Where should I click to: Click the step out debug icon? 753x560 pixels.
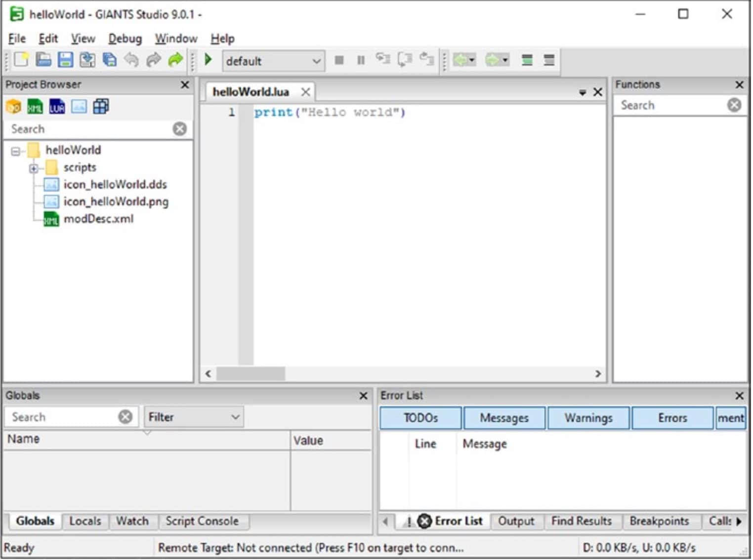(x=427, y=59)
